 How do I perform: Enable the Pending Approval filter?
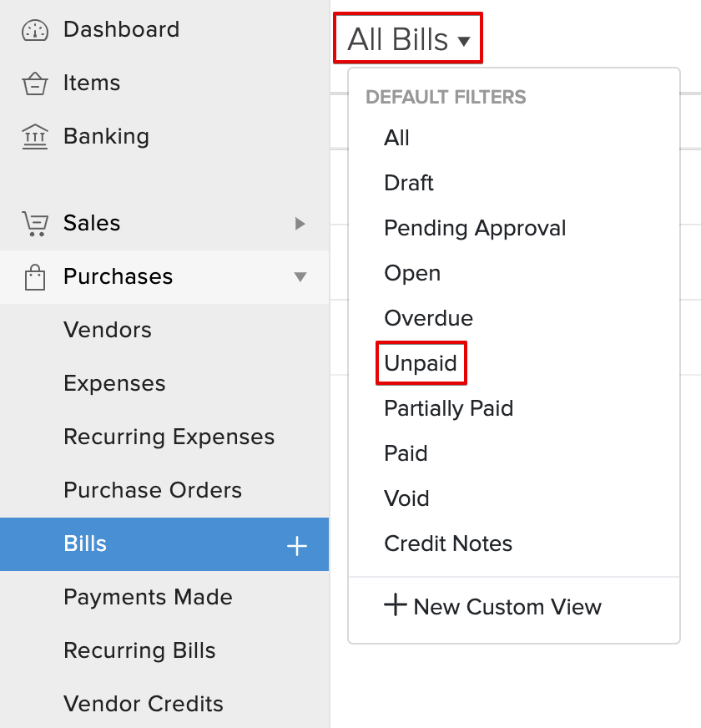click(474, 227)
